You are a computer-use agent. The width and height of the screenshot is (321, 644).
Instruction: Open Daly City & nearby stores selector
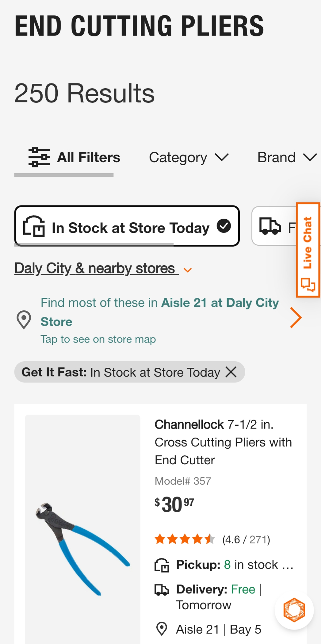[x=103, y=269]
